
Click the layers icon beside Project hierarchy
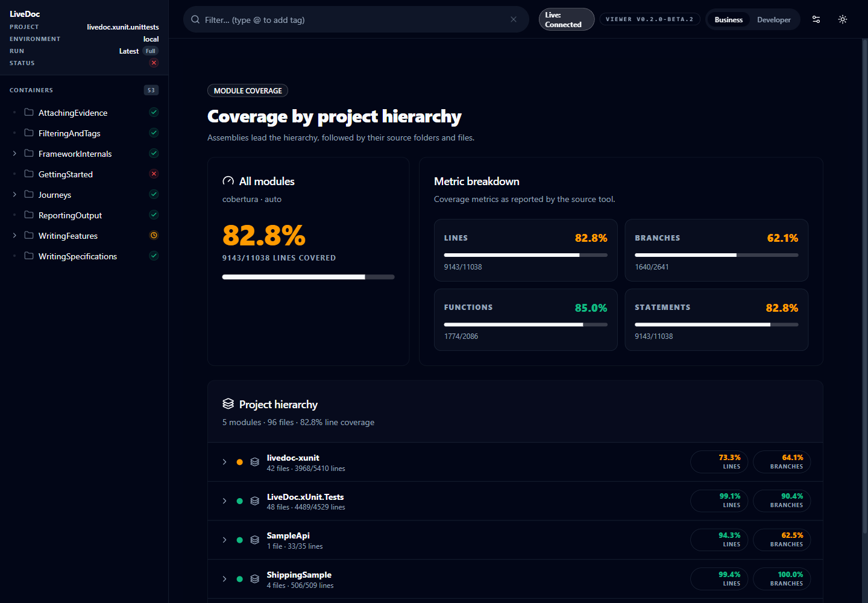[228, 403]
